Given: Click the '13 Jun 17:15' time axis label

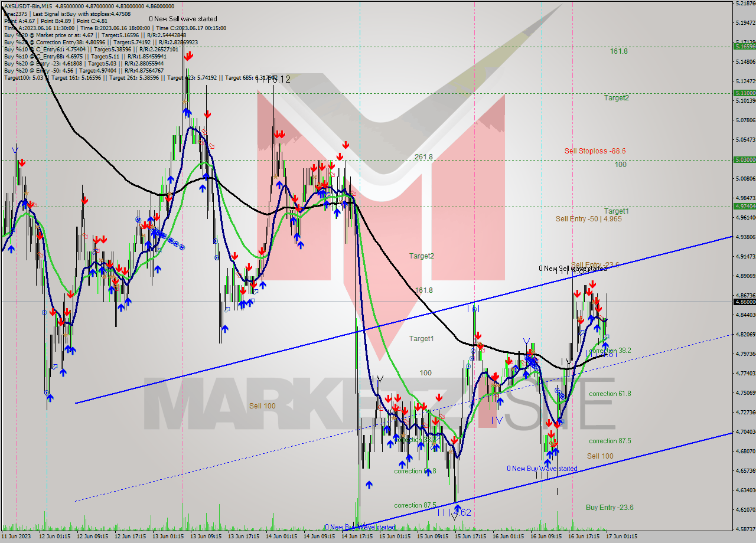Looking at the screenshot, I should pos(242,537).
